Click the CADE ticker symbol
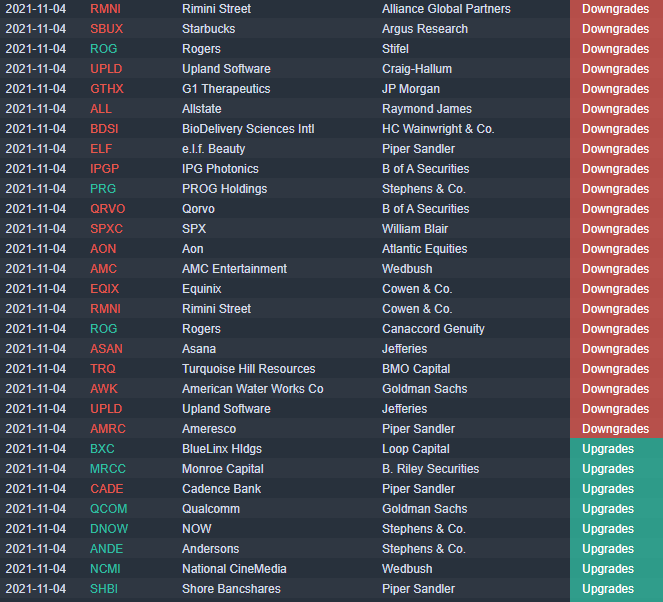This screenshot has width=663, height=602. pos(107,489)
